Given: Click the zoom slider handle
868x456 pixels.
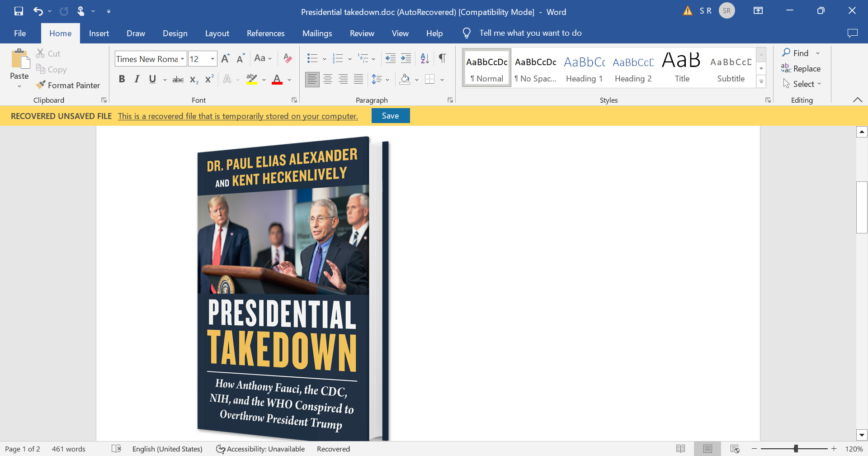Looking at the screenshot, I should 796,449.
